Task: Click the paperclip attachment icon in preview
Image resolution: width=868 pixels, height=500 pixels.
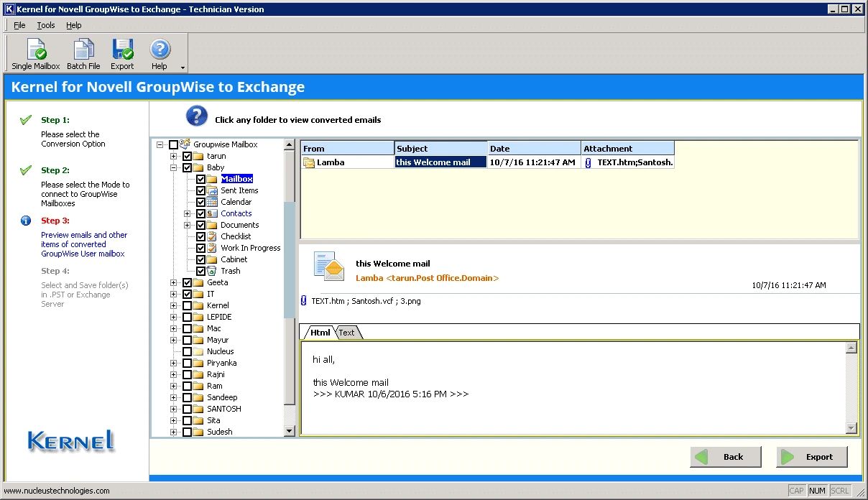Action: click(304, 301)
